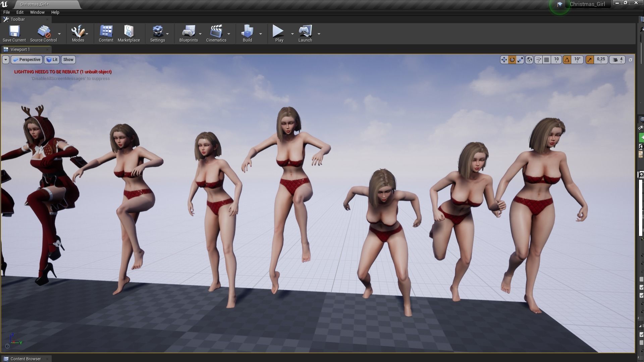Screen dimensions: 644x362
Task: Open camera speed dropdown
Action: coord(618,59)
